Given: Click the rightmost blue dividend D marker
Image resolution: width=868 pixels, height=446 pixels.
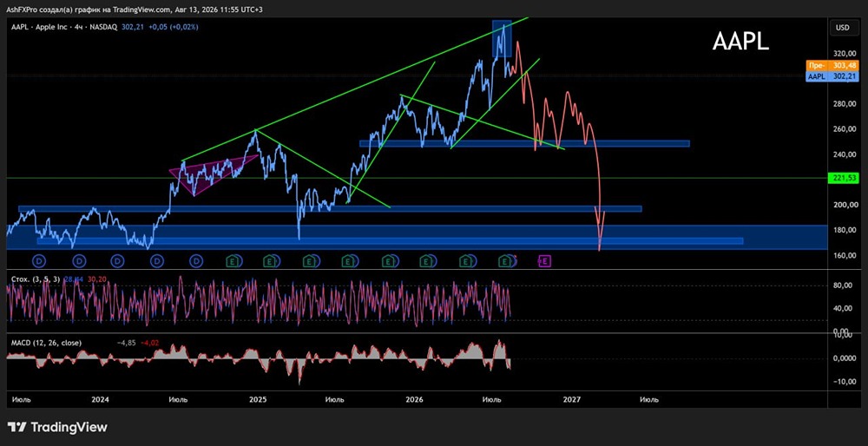Looking at the screenshot, I should 196,259.
